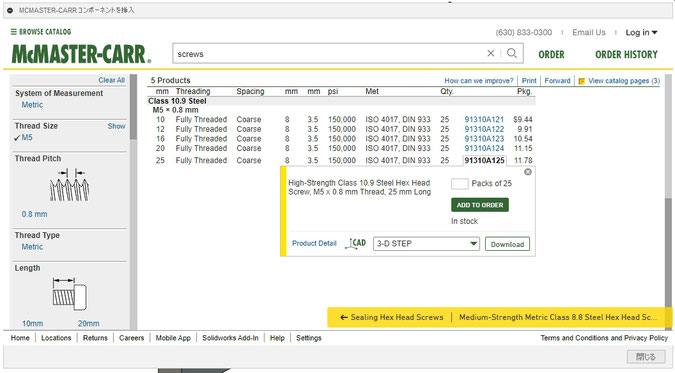Download the CAD file
Screen dimensions: 675x373
click(x=507, y=244)
